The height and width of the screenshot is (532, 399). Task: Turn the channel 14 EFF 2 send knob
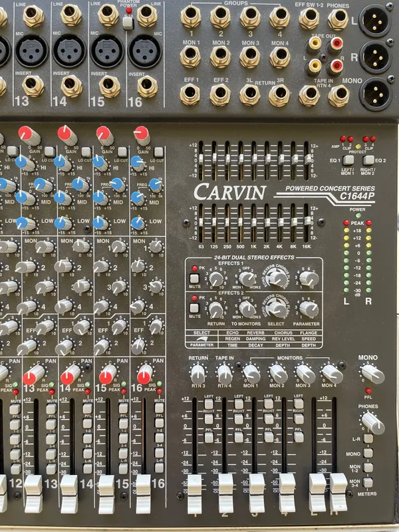pyautogui.click(x=65, y=348)
